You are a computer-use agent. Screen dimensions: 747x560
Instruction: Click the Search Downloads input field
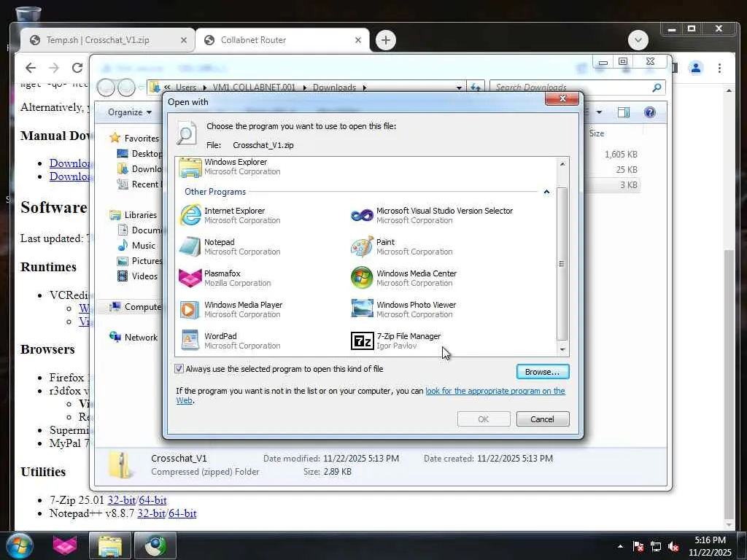[572, 87]
